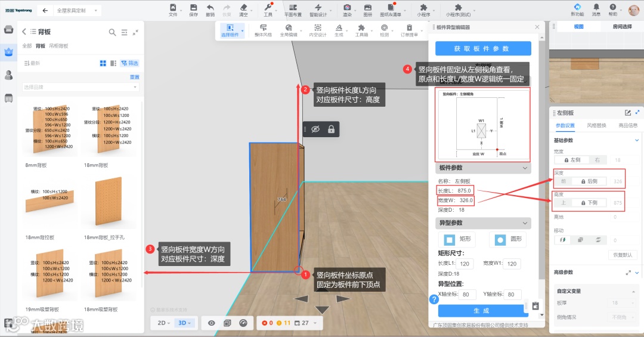Image resolution: width=644 pixels, height=337 pixels.
Task: Switch to the 房间选择 tab
Action: click(622, 27)
